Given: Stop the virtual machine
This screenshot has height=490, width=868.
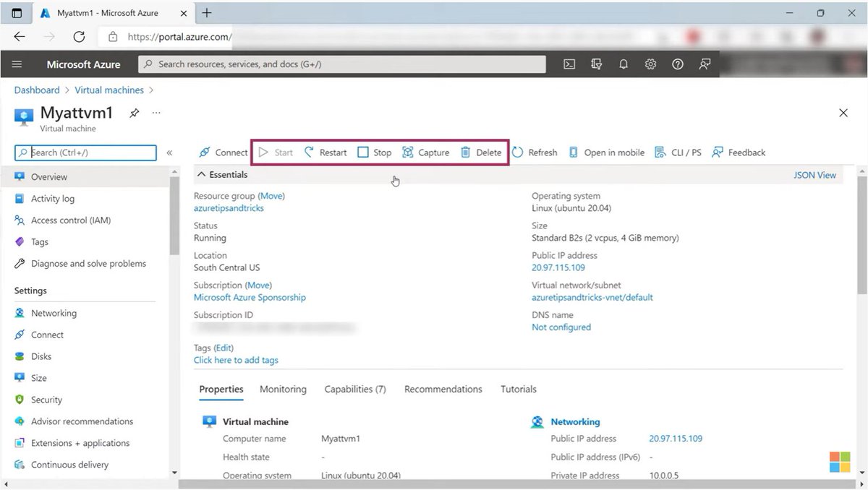Looking at the screenshot, I should (x=375, y=152).
